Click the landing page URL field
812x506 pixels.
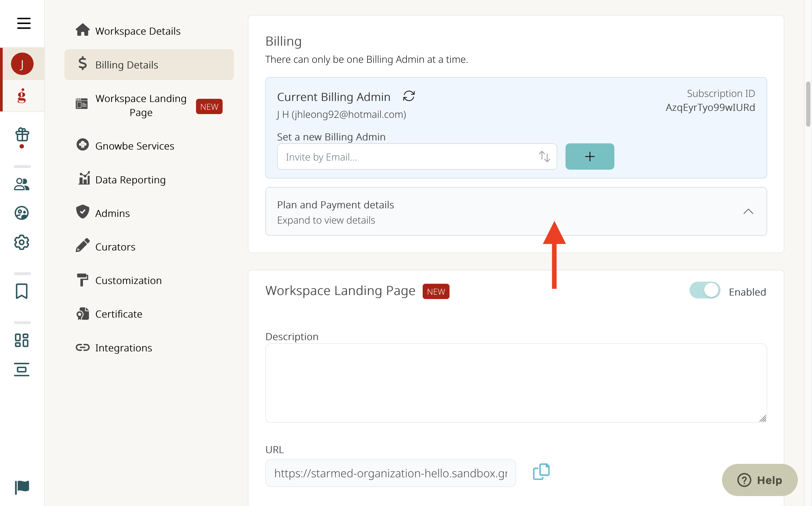click(391, 473)
